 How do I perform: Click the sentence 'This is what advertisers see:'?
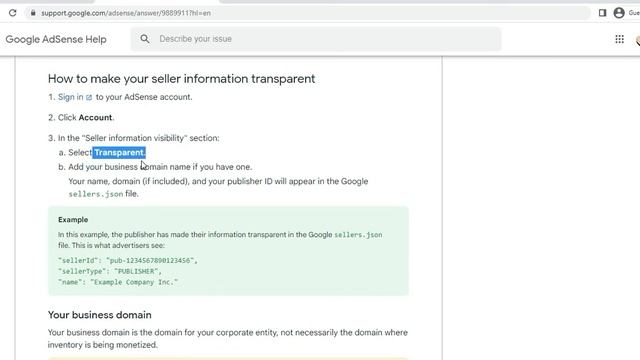pyautogui.click(x=118, y=246)
